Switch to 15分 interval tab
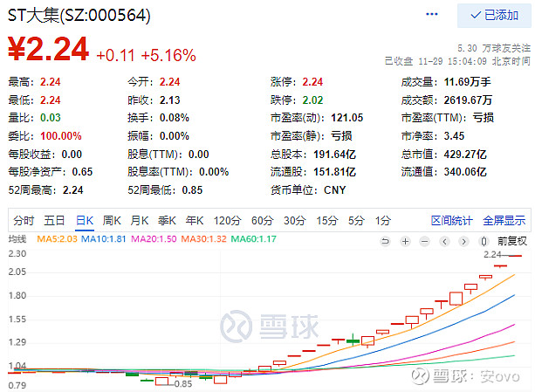535x392 pixels. coord(327,221)
